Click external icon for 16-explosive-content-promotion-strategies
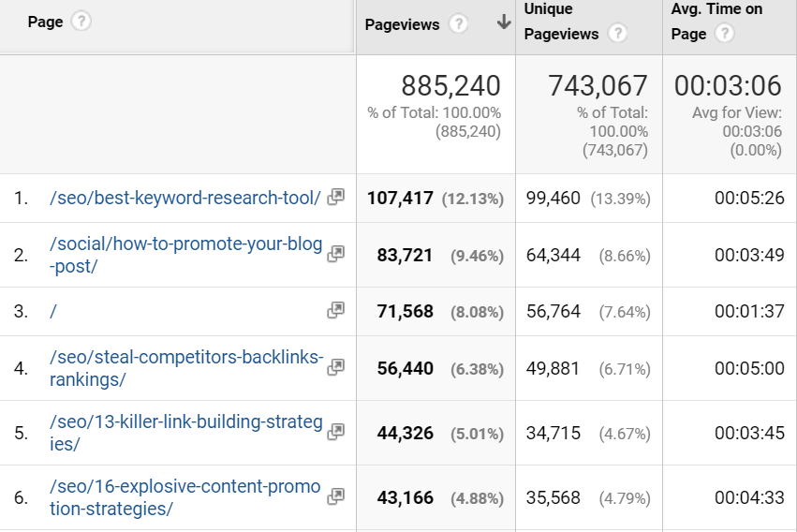 pyautogui.click(x=335, y=495)
